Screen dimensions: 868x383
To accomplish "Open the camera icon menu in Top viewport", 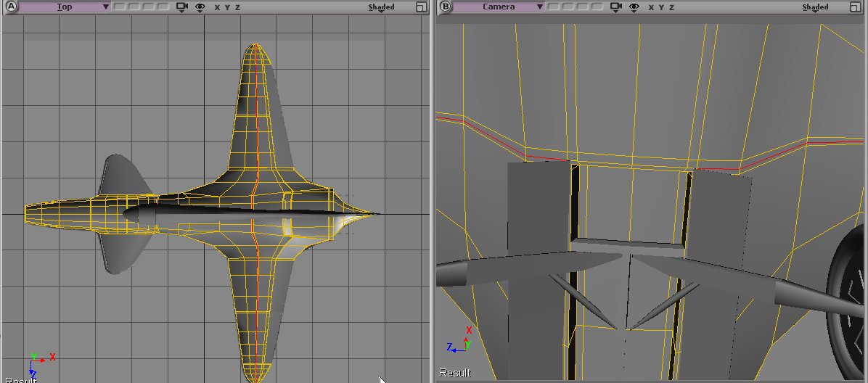I will point(181,7).
